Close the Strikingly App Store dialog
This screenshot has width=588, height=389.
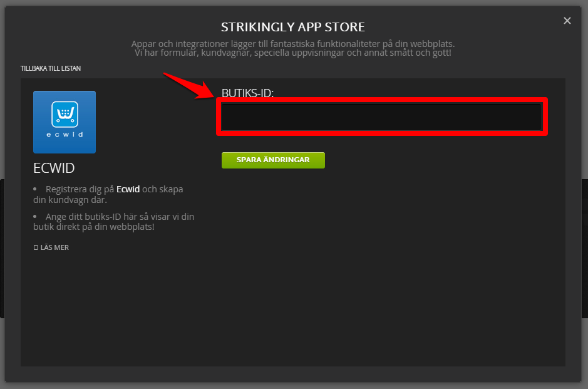tap(567, 21)
